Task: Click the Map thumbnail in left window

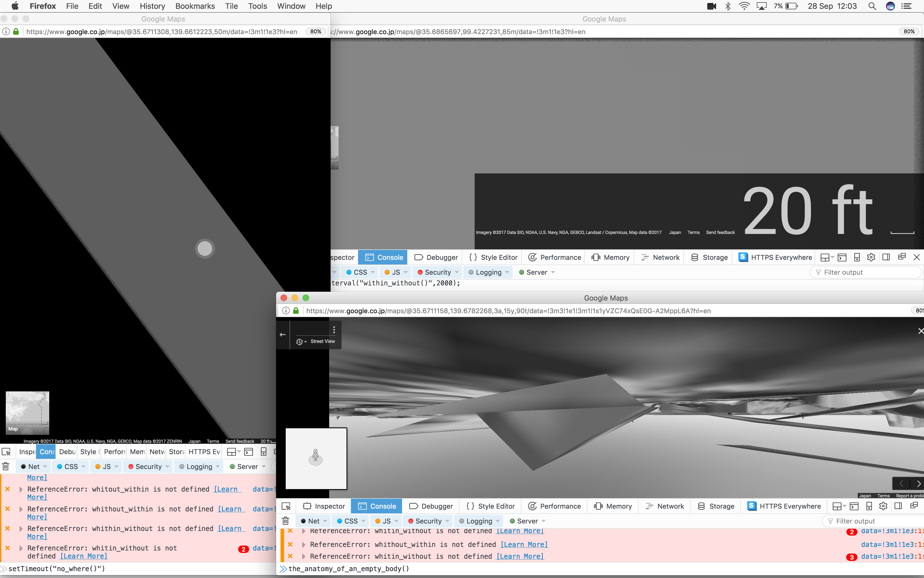Action: tap(27, 413)
